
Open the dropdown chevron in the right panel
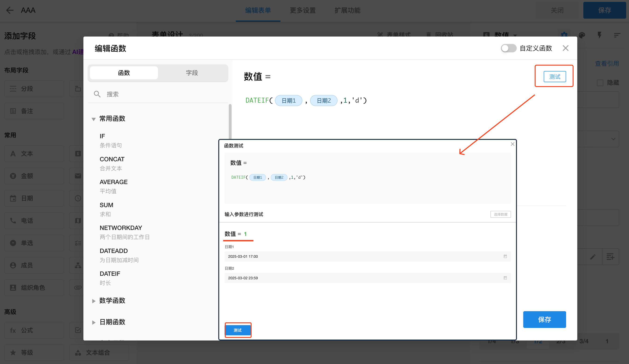click(613, 139)
